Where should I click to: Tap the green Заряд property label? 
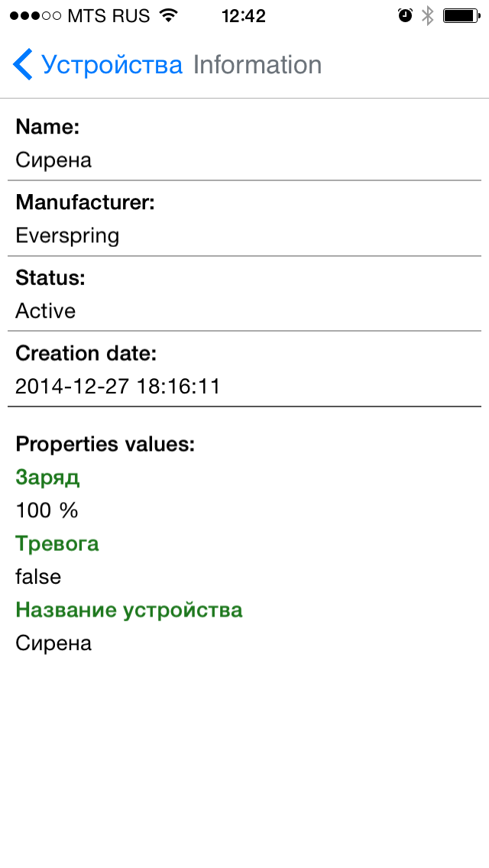[47, 478]
